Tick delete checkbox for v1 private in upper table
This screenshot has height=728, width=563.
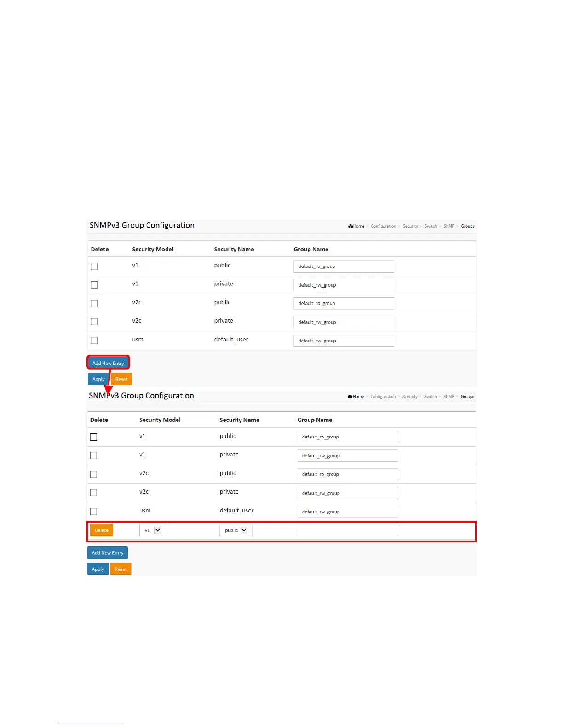[94, 285]
